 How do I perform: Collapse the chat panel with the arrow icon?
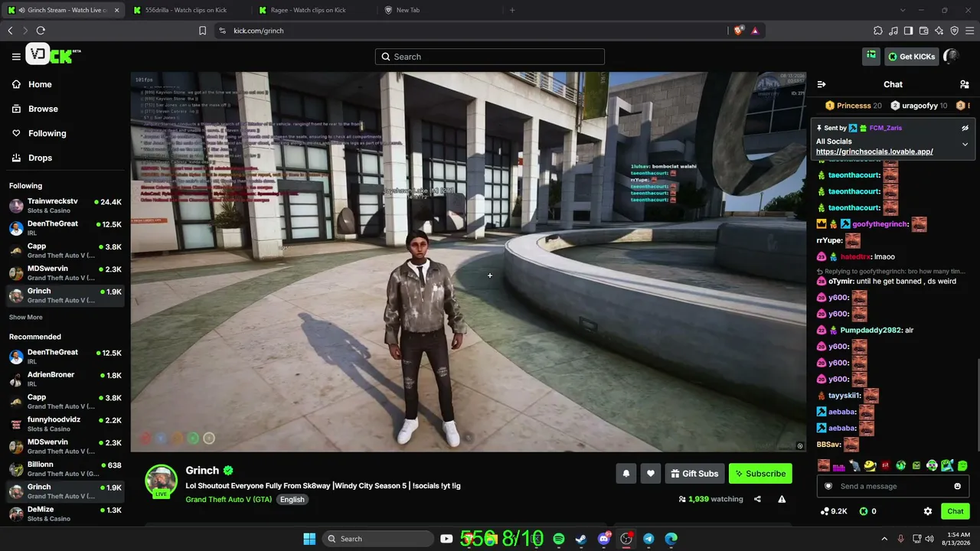pos(822,84)
